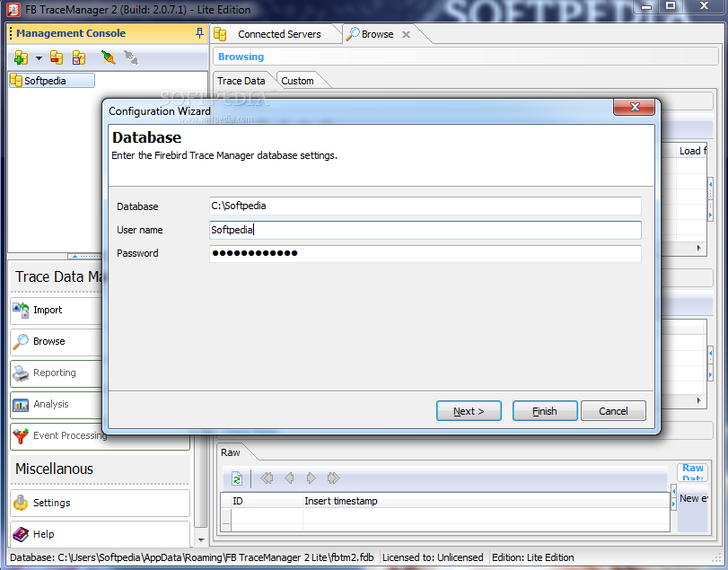This screenshot has width=728, height=570.
Task: Go to last record in Raw grid
Action: point(333,478)
